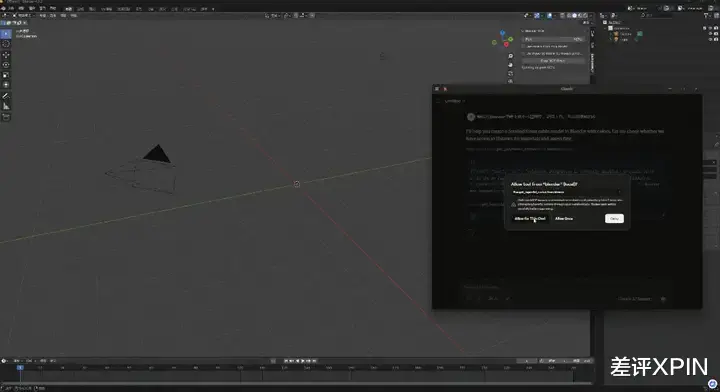This screenshot has width=720, height=392.
Task: Activate the Scale tool
Action: click(x=6, y=75)
